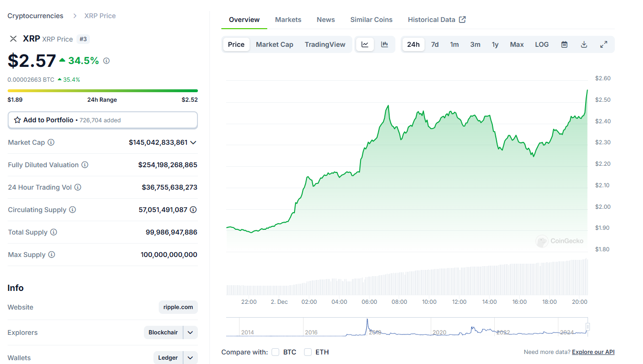
Task: Click the $2.57 price heading
Action: [x=32, y=61]
